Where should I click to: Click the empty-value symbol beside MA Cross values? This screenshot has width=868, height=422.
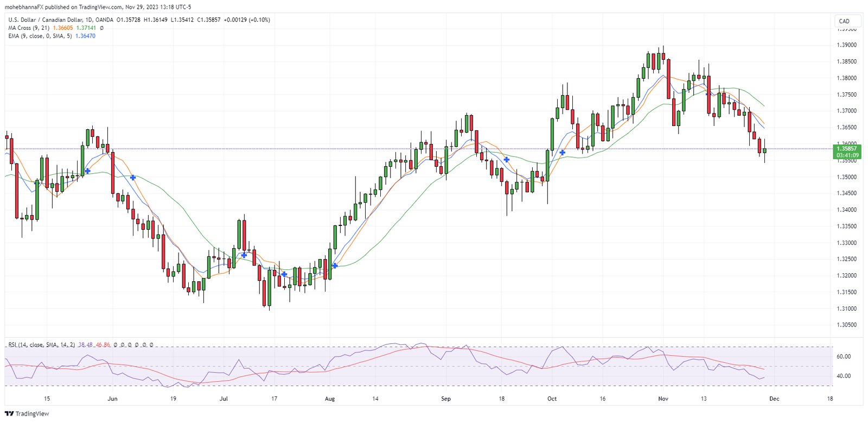[x=101, y=28]
